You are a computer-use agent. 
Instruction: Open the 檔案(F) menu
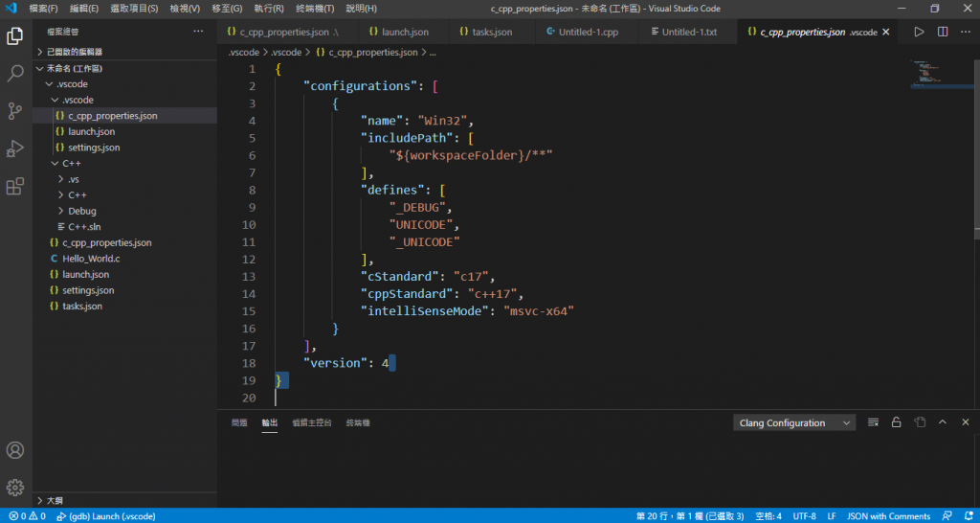pos(44,9)
